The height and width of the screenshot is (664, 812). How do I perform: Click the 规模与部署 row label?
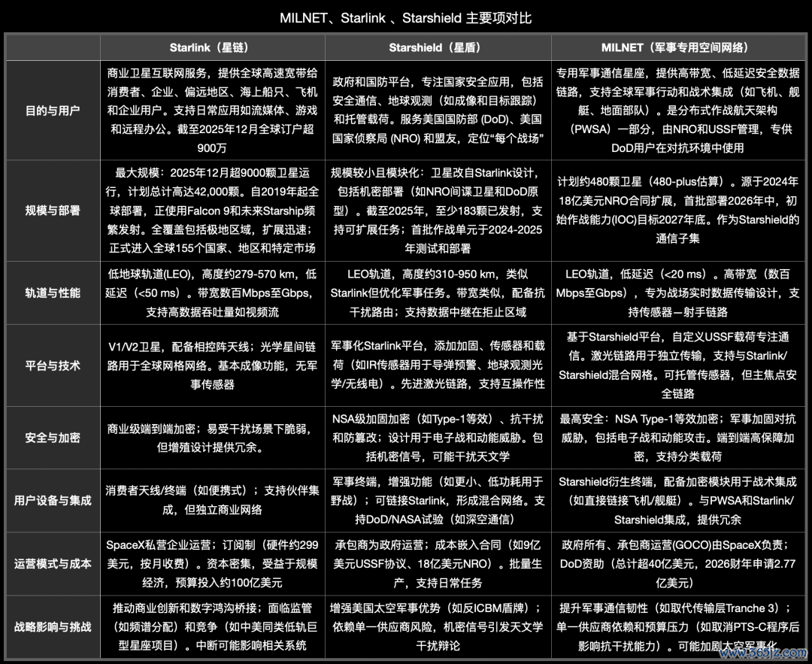[x=53, y=211]
